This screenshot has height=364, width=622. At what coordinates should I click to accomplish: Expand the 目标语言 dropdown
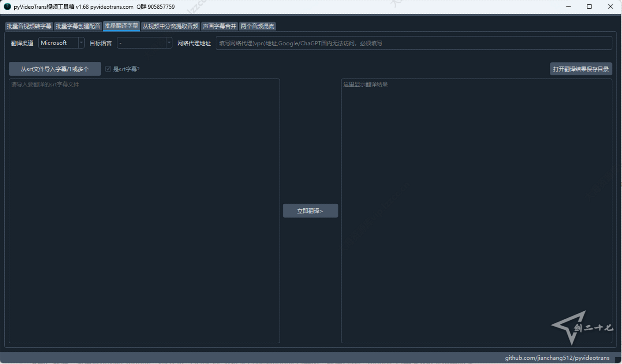(145, 43)
